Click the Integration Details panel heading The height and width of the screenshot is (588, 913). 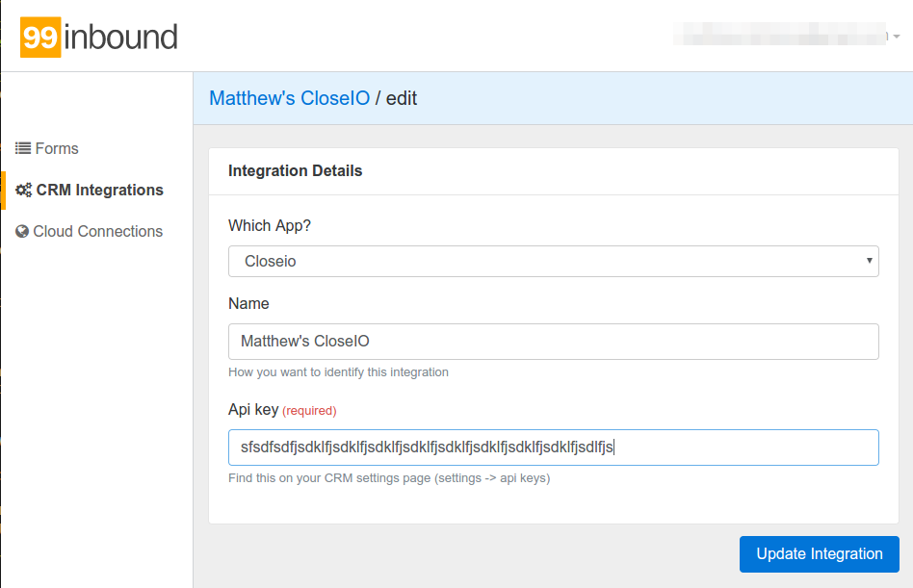[x=295, y=170]
